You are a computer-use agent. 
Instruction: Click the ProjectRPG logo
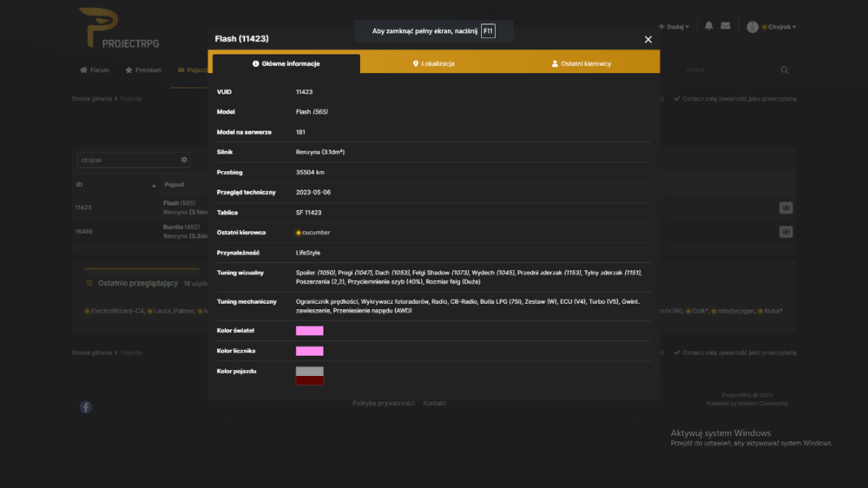(118, 28)
